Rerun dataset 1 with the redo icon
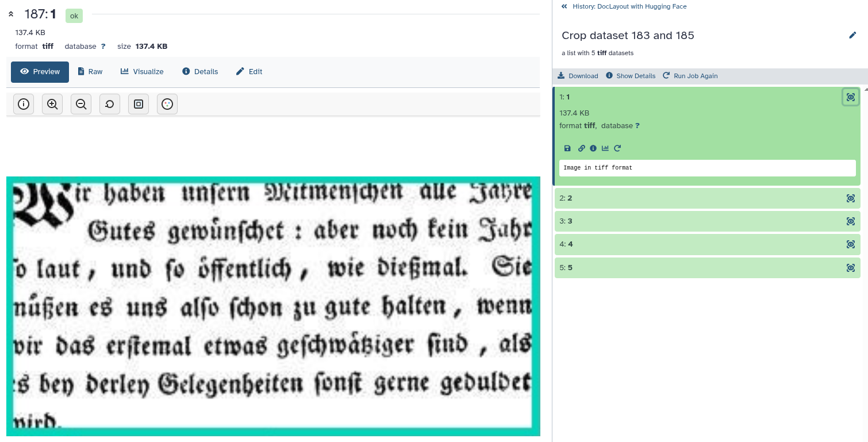This screenshot has height=442, width=868. (617, 148)
